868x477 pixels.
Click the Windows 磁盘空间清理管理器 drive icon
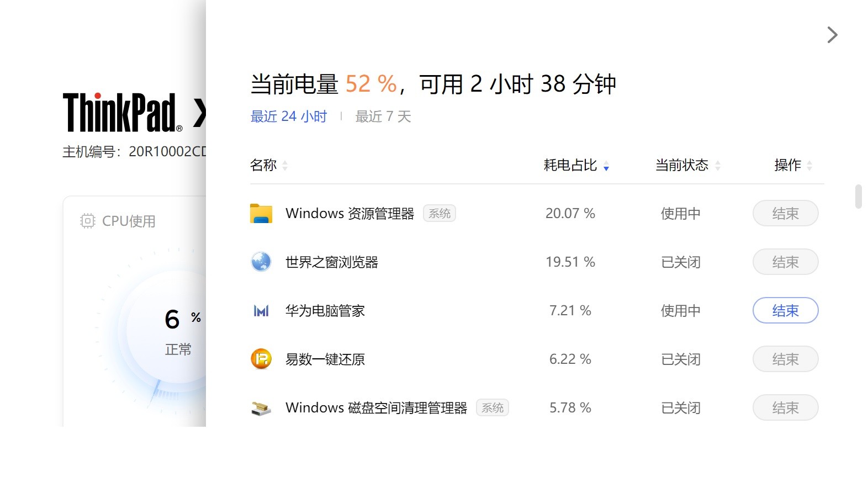[261, 408]
